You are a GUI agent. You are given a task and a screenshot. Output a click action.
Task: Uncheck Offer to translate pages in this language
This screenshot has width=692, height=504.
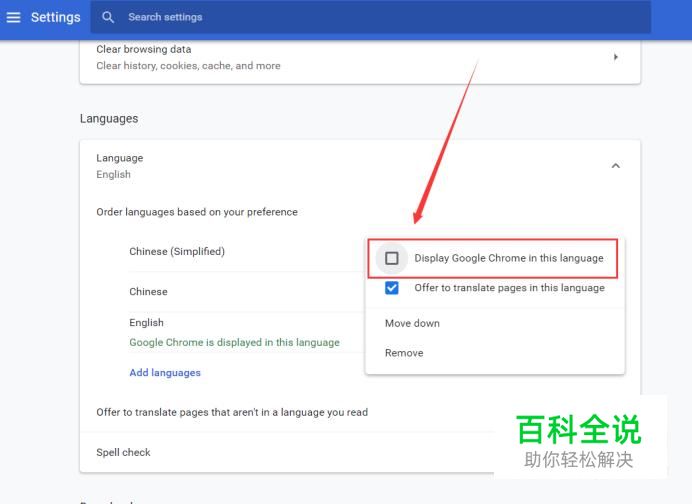pos(391,288)
